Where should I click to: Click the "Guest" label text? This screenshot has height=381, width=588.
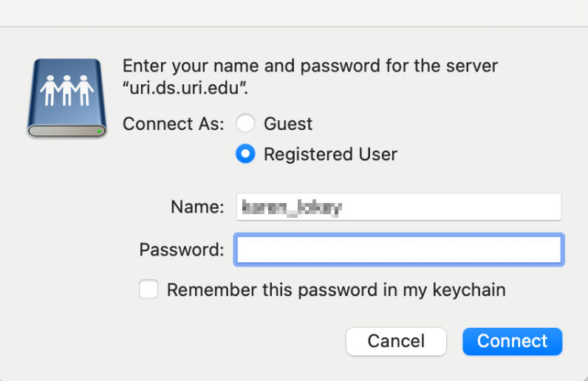[288, 124]
